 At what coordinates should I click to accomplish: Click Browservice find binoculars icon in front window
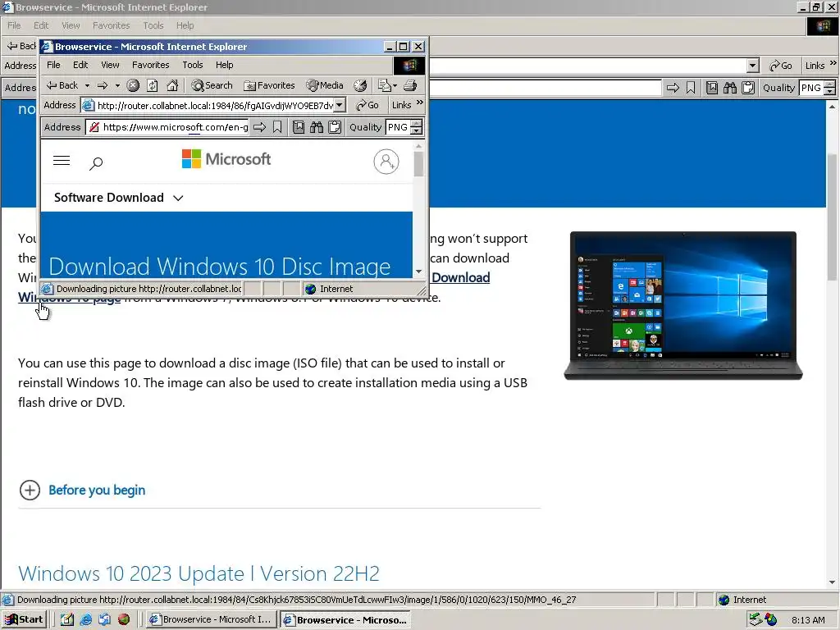coord(317,127)
